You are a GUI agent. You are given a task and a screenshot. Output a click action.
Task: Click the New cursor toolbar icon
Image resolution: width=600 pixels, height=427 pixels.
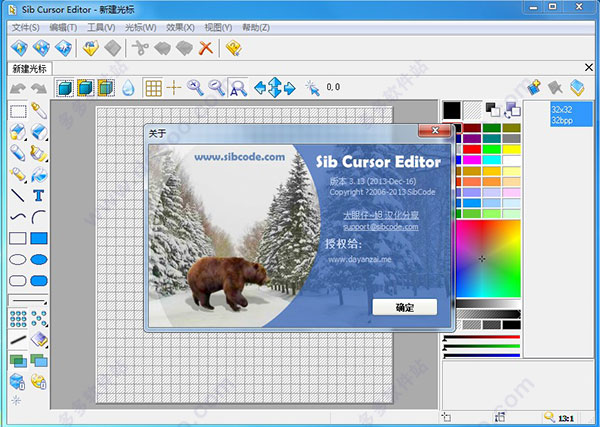19,48
